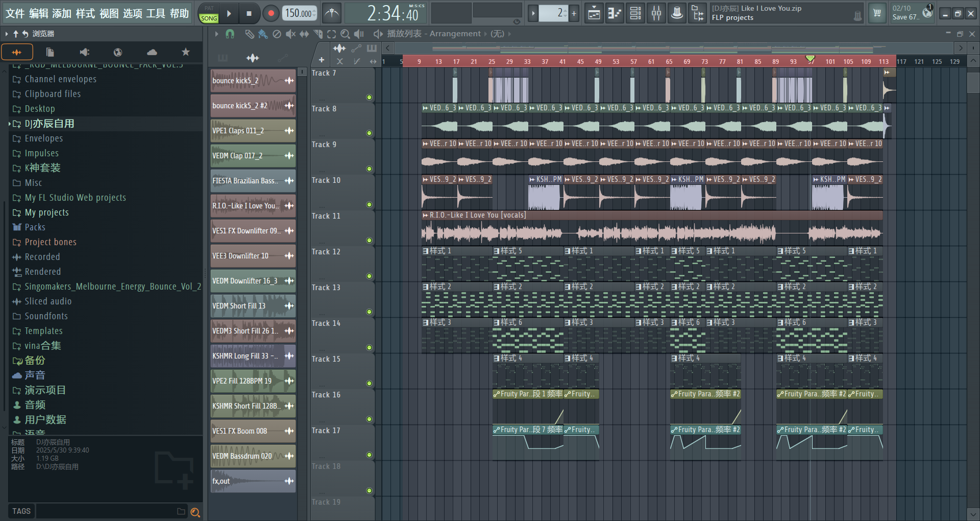The height and width of the screenshot is (521, 980).
Task: Click browser search magnifier icon
Action: point(195,512)
